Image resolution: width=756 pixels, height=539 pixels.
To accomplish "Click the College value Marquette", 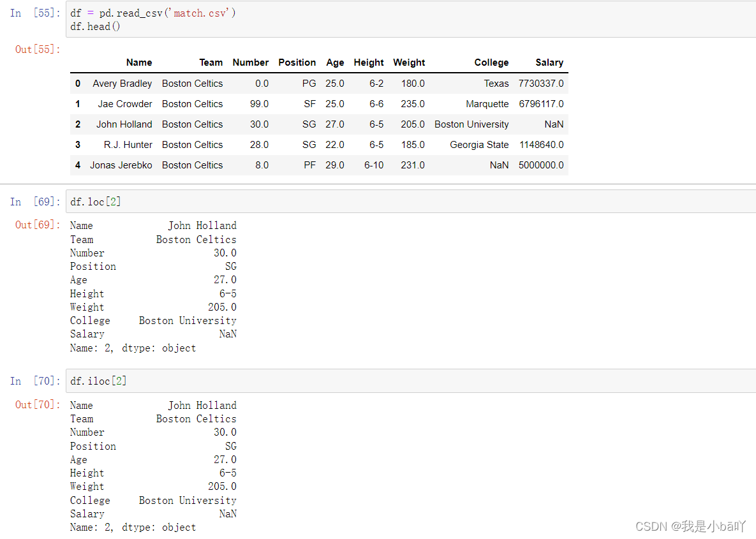I will point(487,103).
